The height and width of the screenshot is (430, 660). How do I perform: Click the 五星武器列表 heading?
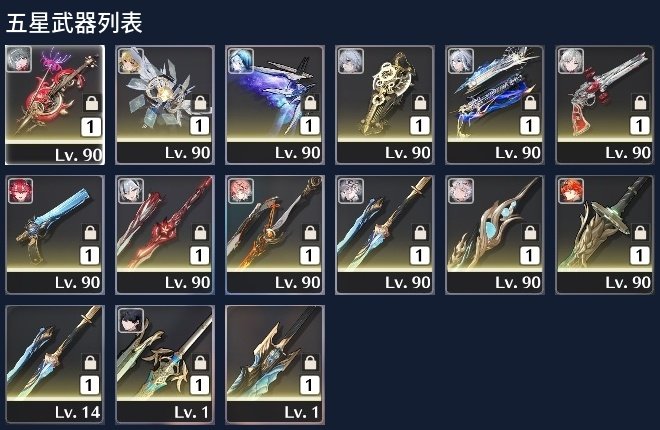[75, 23]
